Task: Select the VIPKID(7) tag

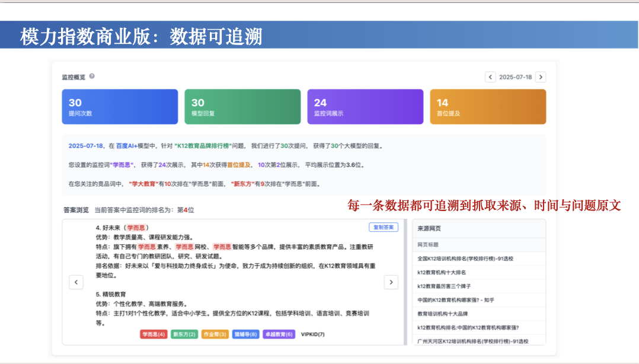Action: tap(312, 334)
